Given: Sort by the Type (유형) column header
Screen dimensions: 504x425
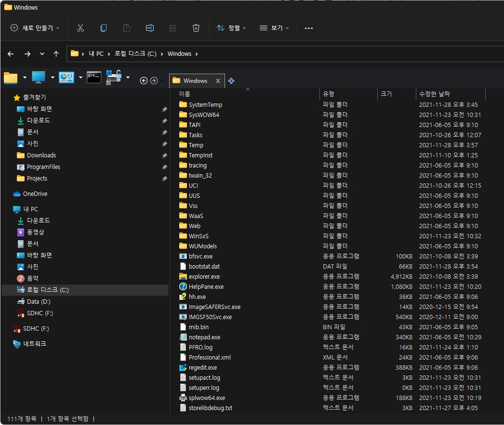Looking at the screenshot, I should 329,94.
